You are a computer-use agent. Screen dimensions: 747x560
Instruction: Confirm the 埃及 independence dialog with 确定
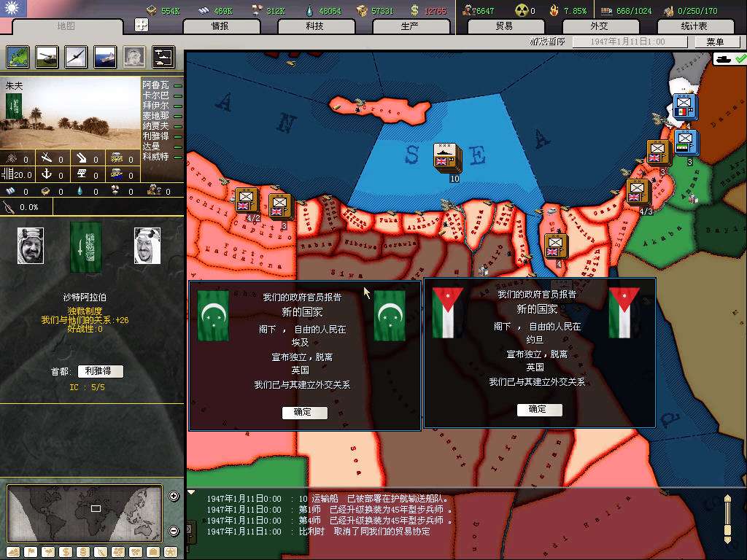(304, 413)
